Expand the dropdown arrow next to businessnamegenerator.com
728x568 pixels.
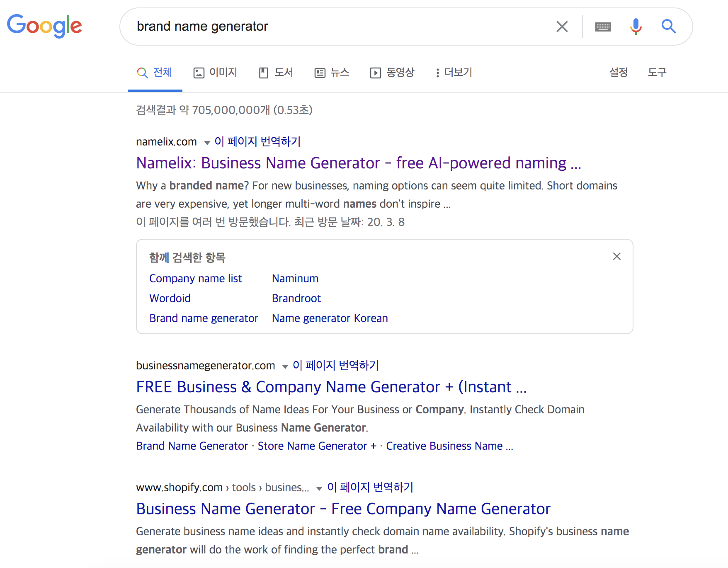click(x=285, y=367)
